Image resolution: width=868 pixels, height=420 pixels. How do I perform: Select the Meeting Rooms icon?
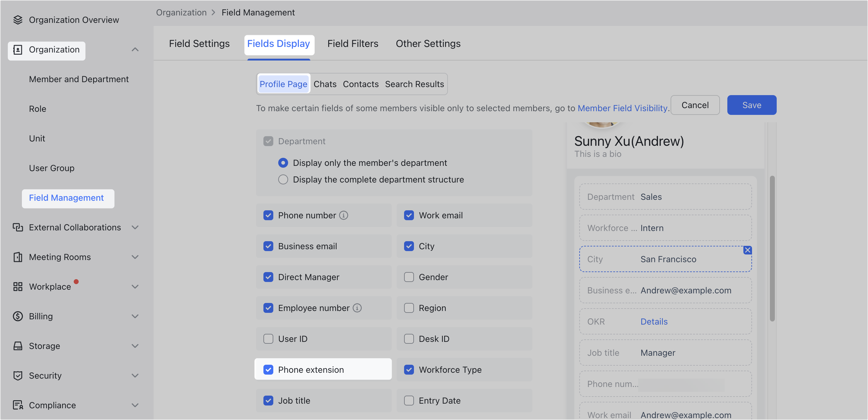[x=18, y=257]
